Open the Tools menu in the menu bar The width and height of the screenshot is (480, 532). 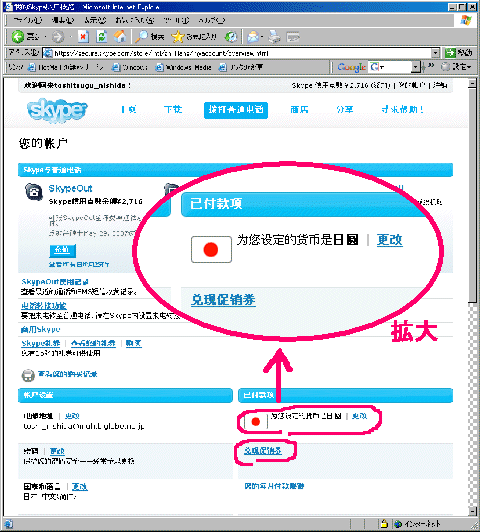pos(176,20)
